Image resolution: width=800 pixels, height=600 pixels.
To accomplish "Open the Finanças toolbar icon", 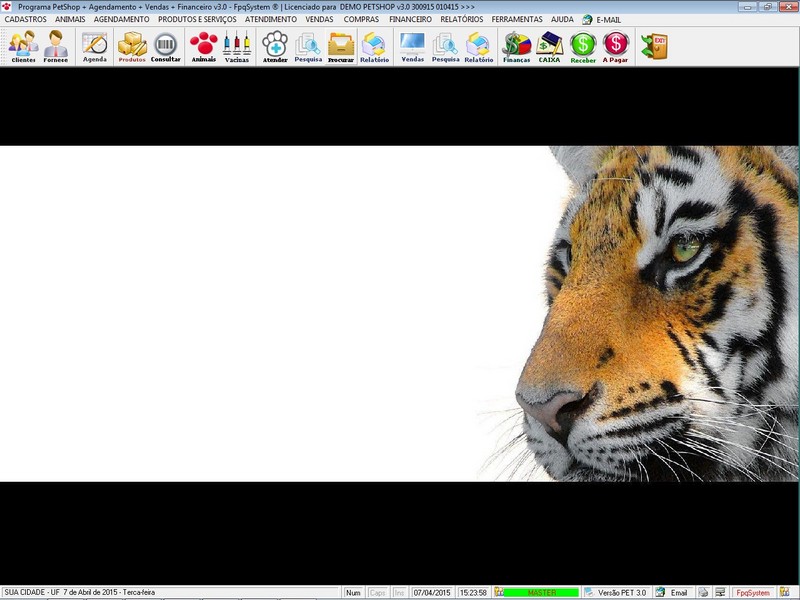I will coord(516,46).
